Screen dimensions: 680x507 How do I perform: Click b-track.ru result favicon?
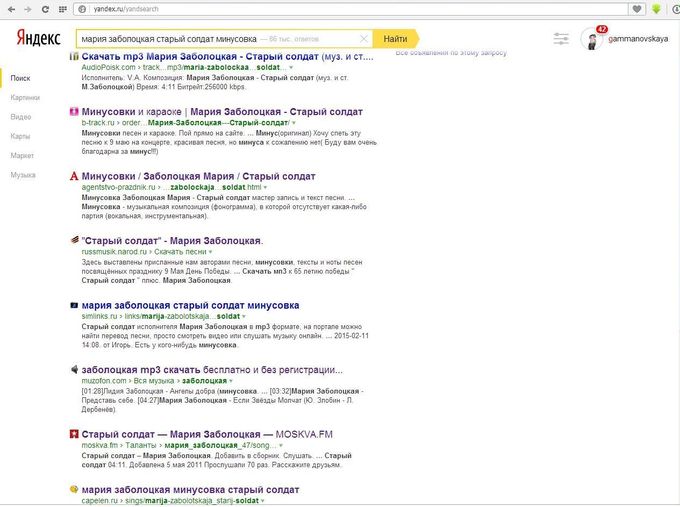[74, 111]
